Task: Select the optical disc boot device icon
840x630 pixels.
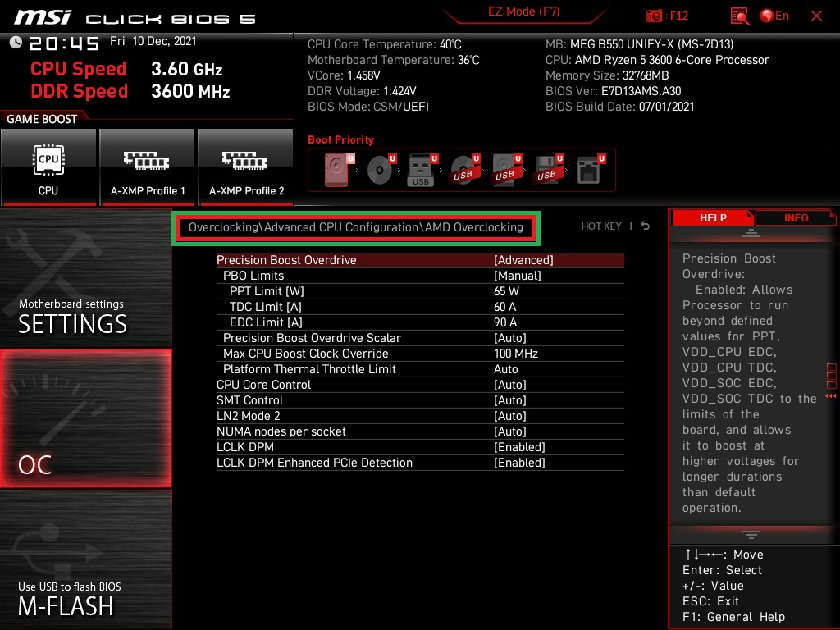Action: [381, 170]
